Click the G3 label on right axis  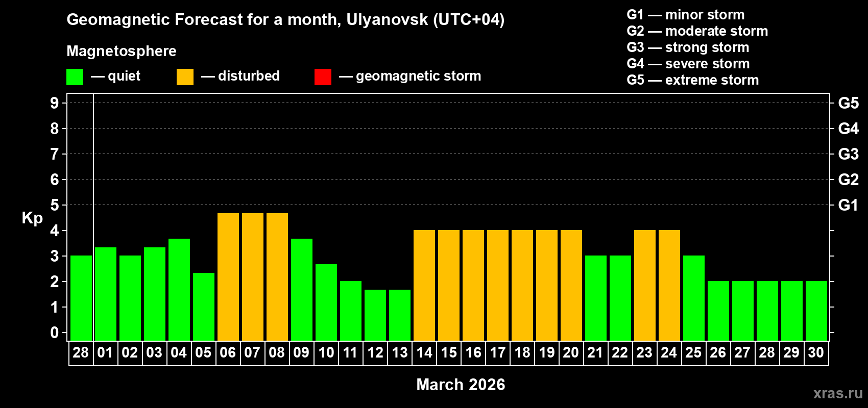point(848,154)
